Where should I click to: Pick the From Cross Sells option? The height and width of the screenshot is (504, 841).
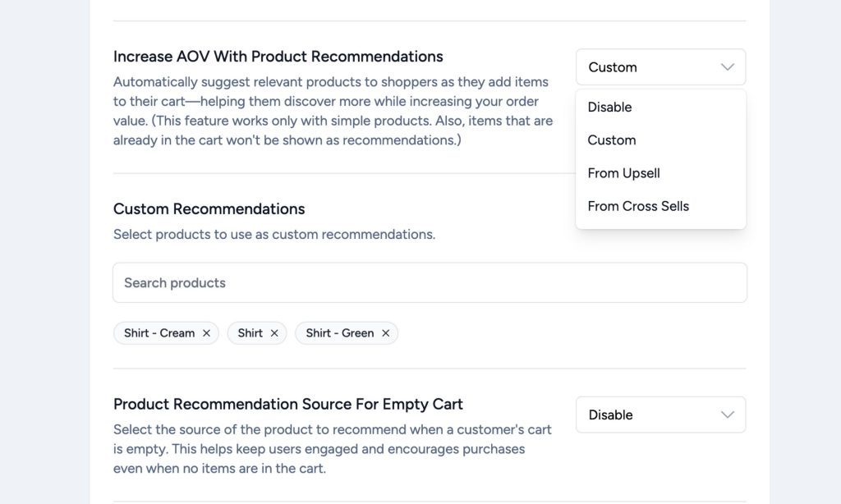[638, 206]
